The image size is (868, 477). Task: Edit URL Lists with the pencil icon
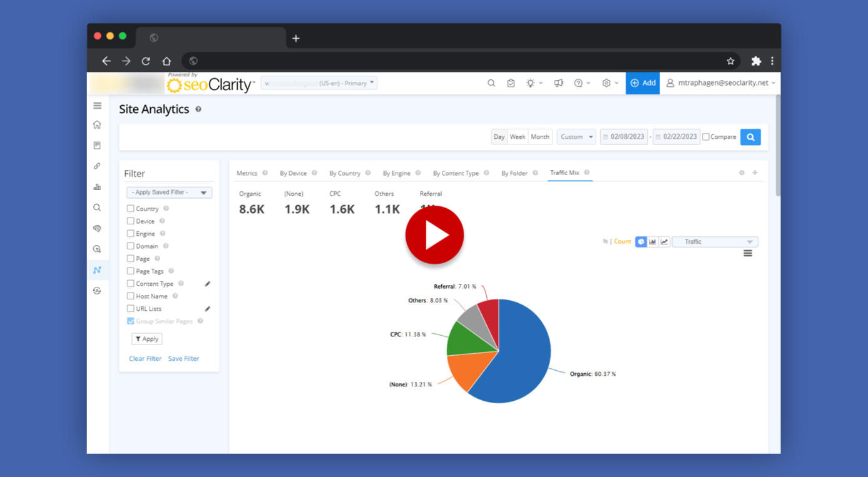[x=207, y=309]
